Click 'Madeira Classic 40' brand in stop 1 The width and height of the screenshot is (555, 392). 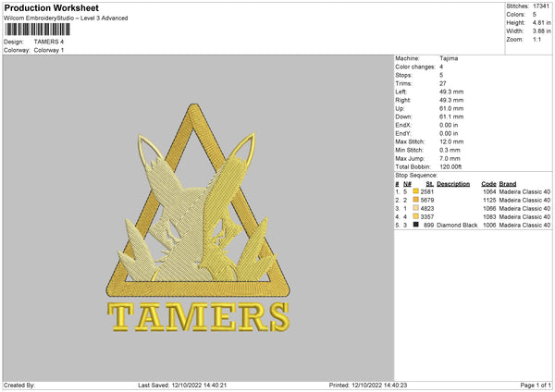pyautogui.click(x=524, y=191)
